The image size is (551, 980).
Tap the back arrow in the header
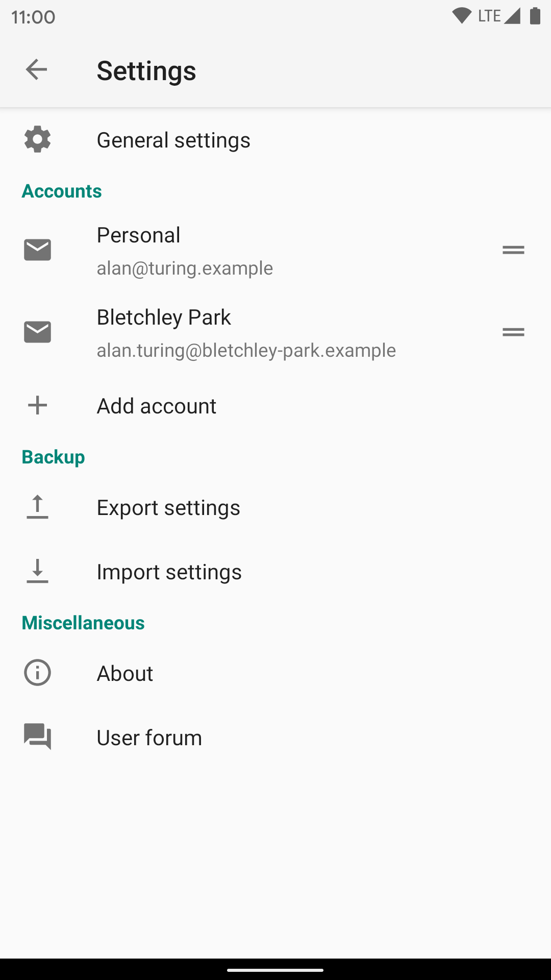coord(36,70)
